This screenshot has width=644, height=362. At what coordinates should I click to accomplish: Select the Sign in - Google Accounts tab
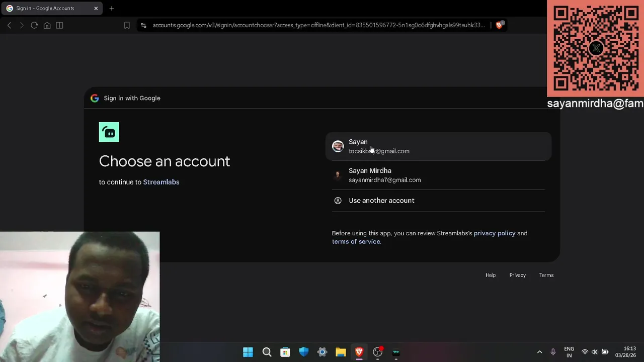(x=52, y=8)
